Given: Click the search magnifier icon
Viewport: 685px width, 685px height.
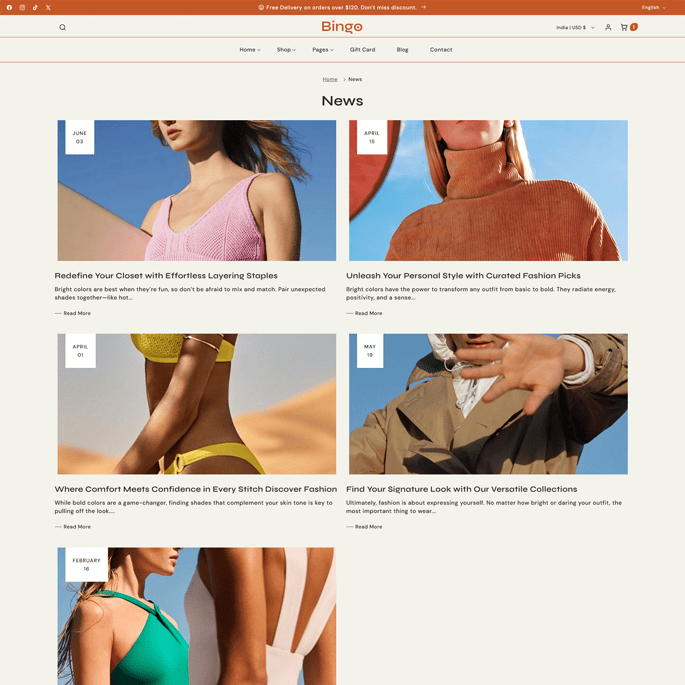Looking at the screenshot, I should (x=62, y=27).
